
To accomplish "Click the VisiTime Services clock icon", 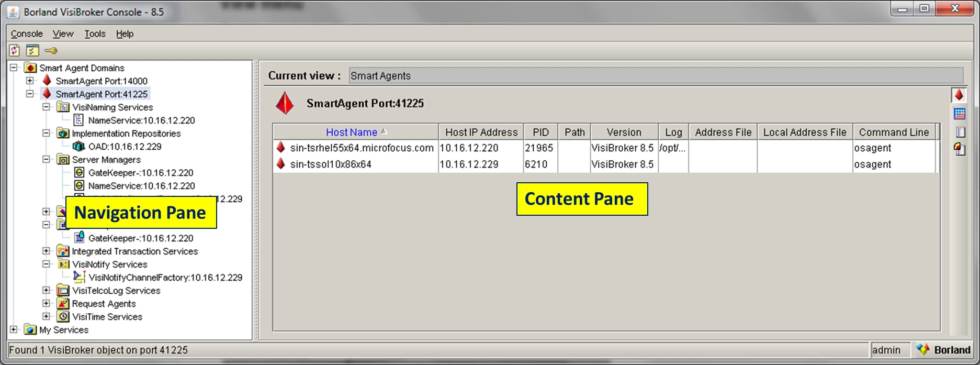I will pos(63,316).
